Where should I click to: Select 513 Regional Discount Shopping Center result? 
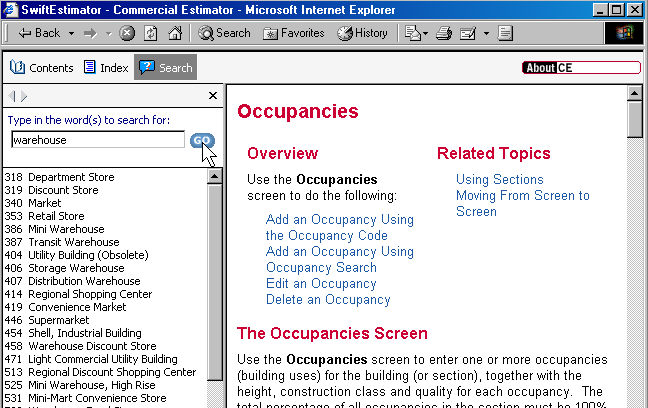pyautogui.click(x=100, y=372)
